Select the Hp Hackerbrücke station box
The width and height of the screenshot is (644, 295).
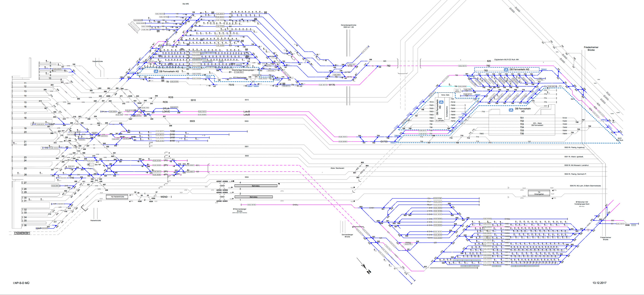coord(117,197)
